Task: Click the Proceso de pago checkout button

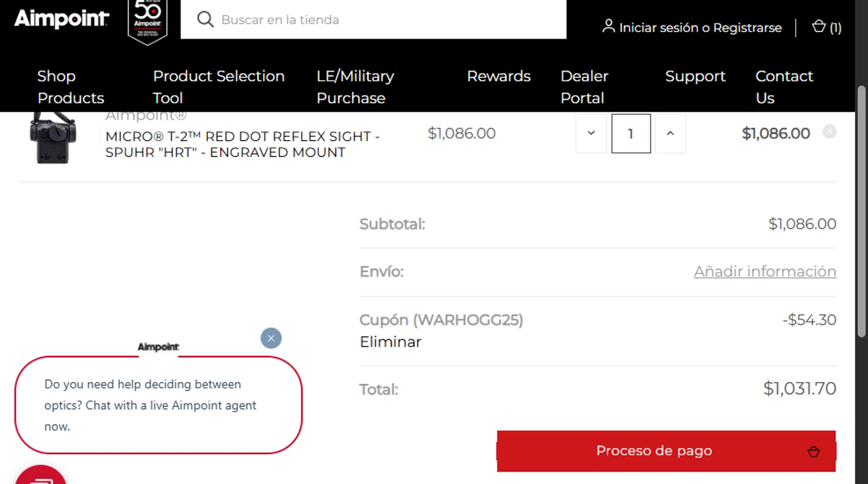Action: pyautogui.click(x=666, y=451)
